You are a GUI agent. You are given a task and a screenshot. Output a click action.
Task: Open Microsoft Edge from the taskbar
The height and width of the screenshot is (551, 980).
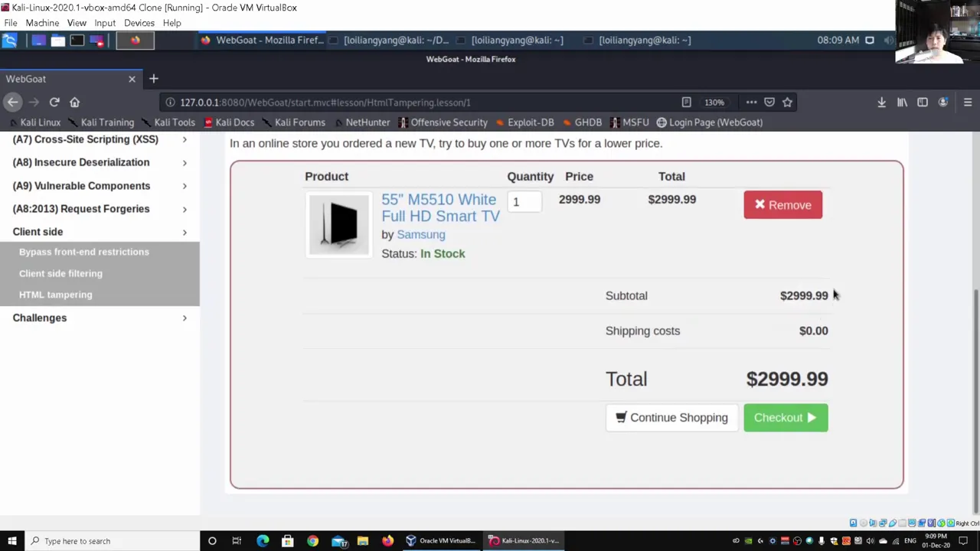(263, 541)
